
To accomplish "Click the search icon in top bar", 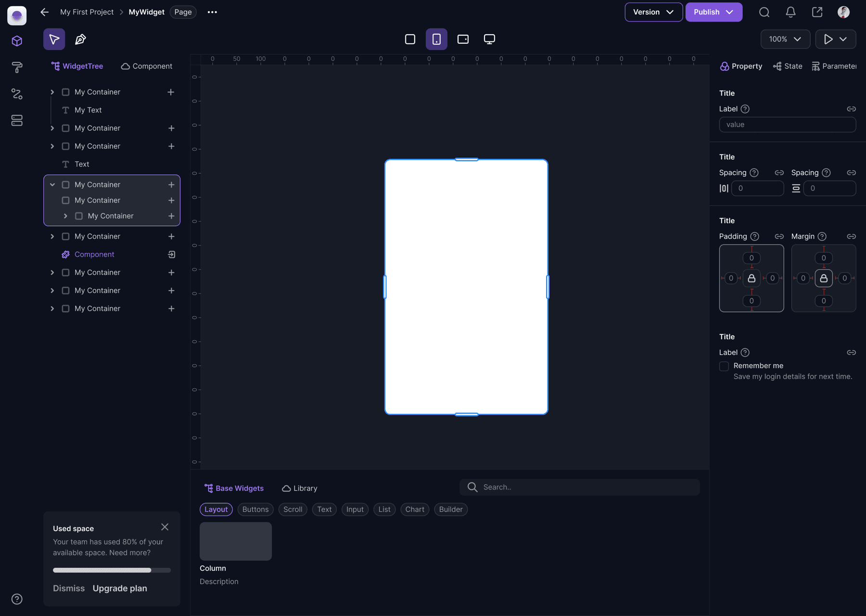I will tap(764, 13).
